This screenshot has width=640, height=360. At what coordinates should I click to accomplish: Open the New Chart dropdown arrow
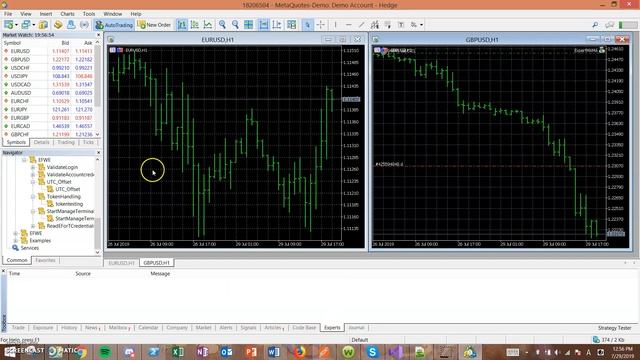pyautogui.click(x=16, y=25)
